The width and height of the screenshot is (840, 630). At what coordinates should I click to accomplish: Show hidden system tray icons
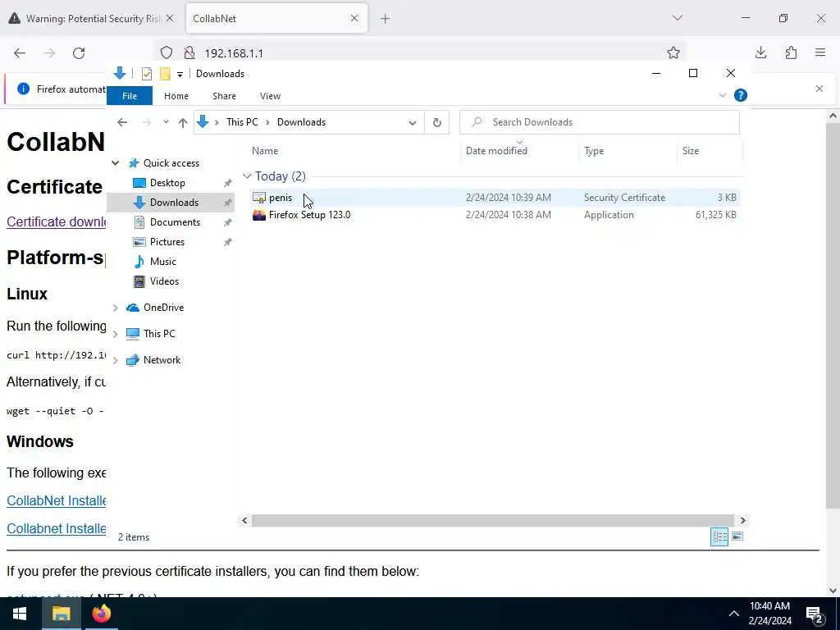click(734, 614)
